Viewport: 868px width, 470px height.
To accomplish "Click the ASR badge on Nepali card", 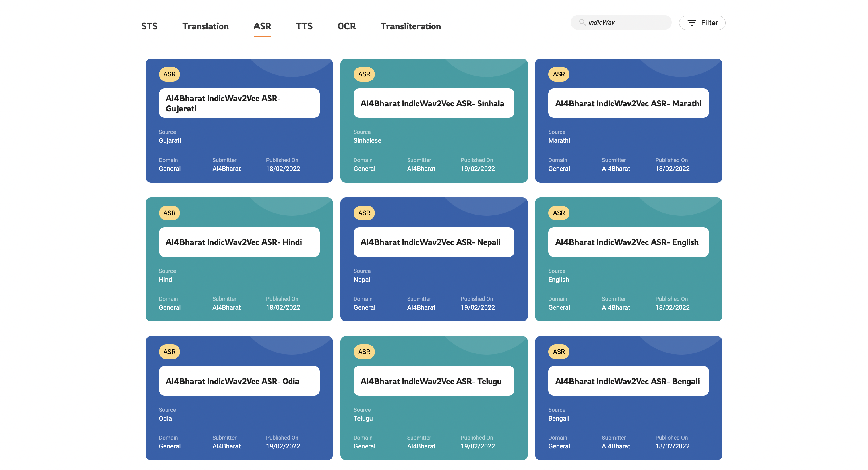I will (x=364, y=213).
